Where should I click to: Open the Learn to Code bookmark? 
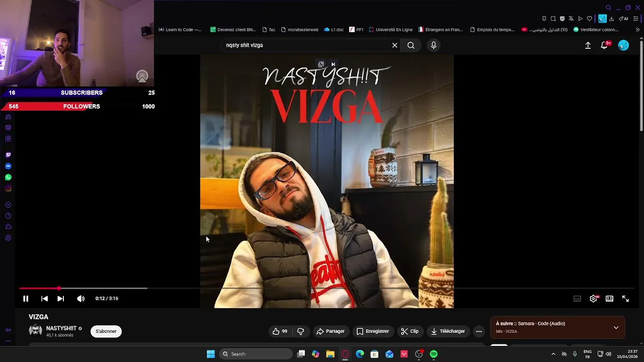click(x=180, y=30)
